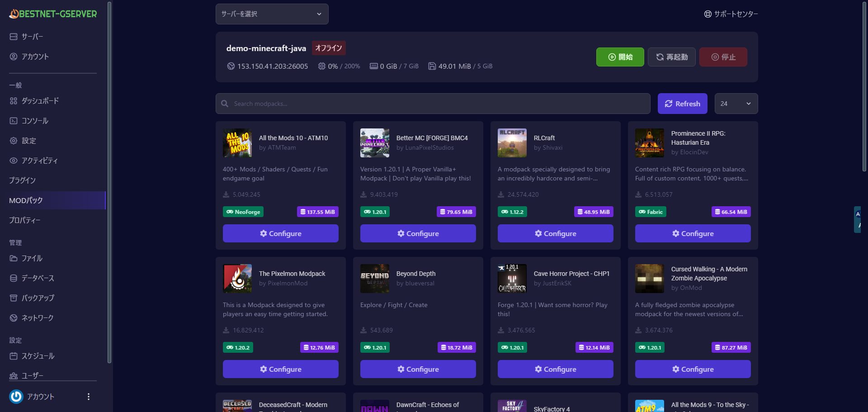Click the server address 153.150.41.203:26005
Image resolution: width=868 pixels, height=412 pixels.
(273, 66)
